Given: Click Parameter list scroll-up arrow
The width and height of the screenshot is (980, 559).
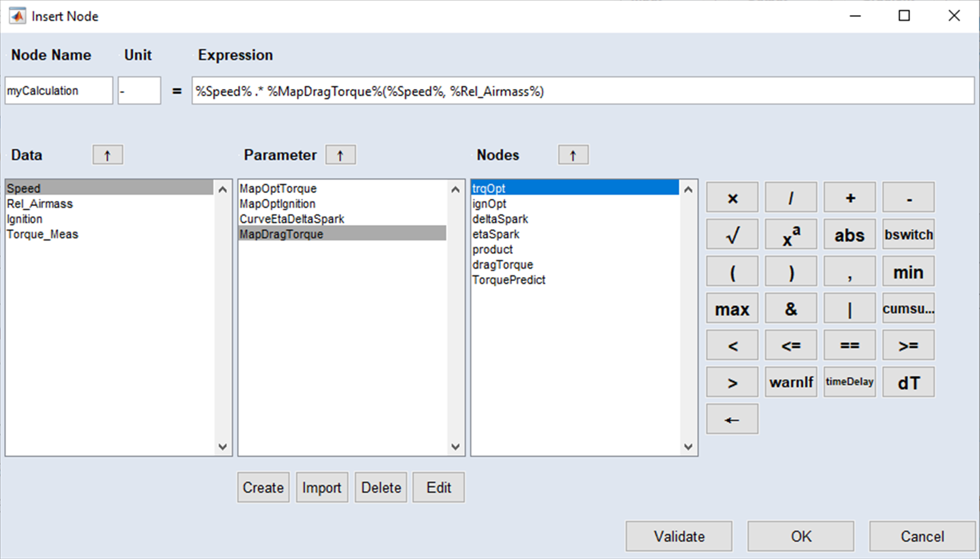Looking at the screenshot, I should coord(455,190).
